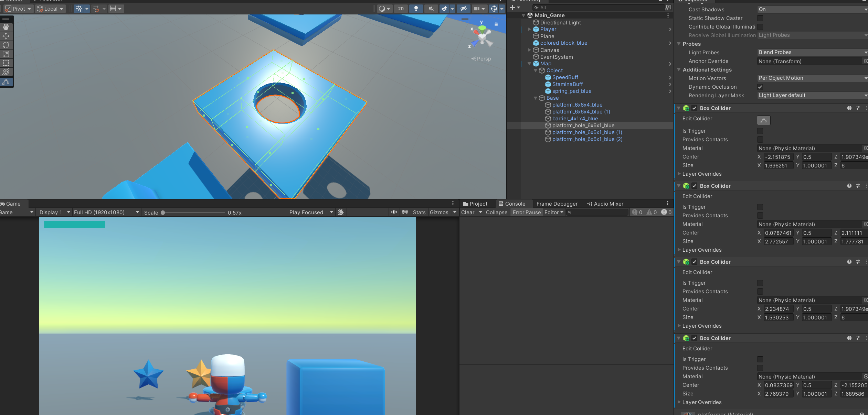This screenshot has height=415, width=868.
Task: Toggle Dynamic Occlusion checkbox
Action: pos(760,87)
